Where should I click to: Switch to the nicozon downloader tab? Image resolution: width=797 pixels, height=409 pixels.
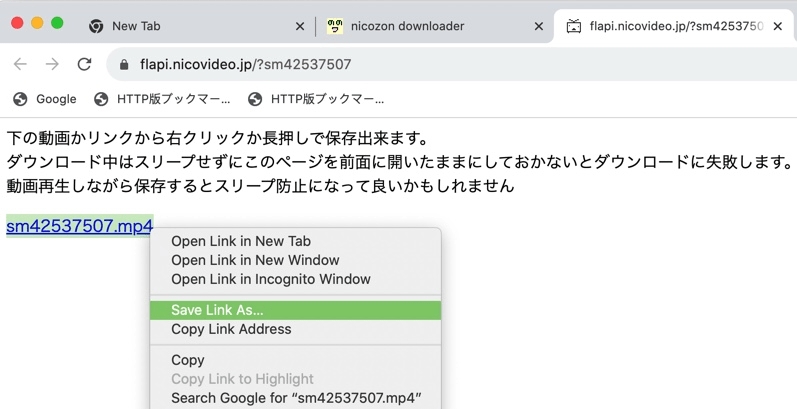point(420,26)
